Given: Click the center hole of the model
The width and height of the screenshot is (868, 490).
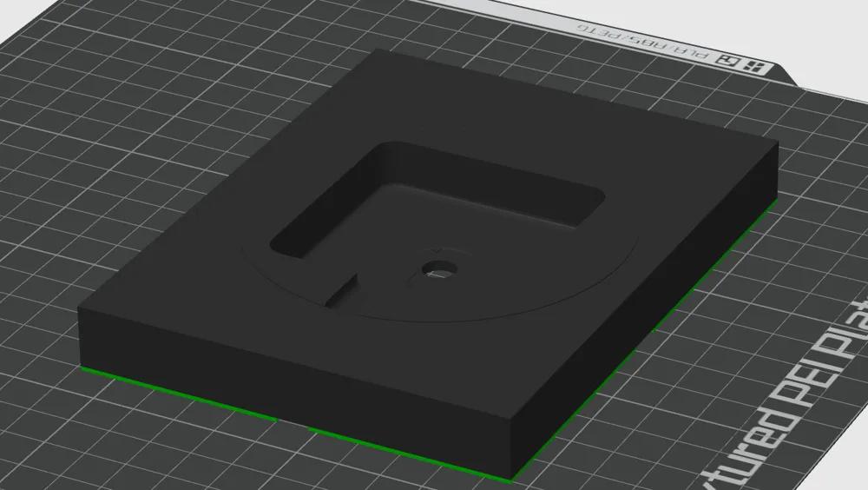Looking at the screenshot, I should pyautogui.click(x=439, y=269).
